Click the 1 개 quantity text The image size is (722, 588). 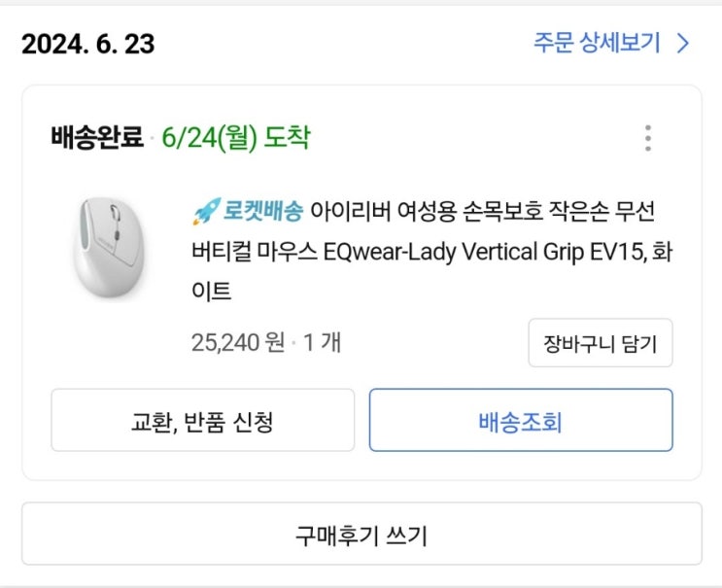click(322, 341)
